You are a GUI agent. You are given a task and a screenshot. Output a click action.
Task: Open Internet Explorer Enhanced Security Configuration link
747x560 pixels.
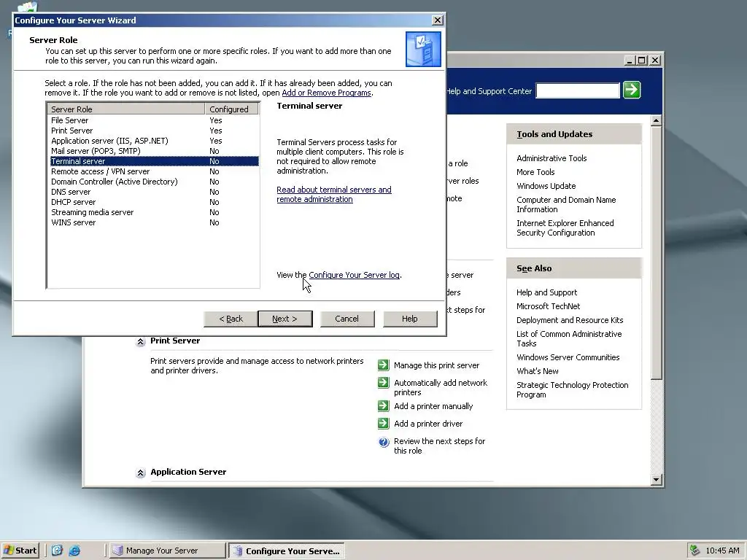(x=565, y=227)
